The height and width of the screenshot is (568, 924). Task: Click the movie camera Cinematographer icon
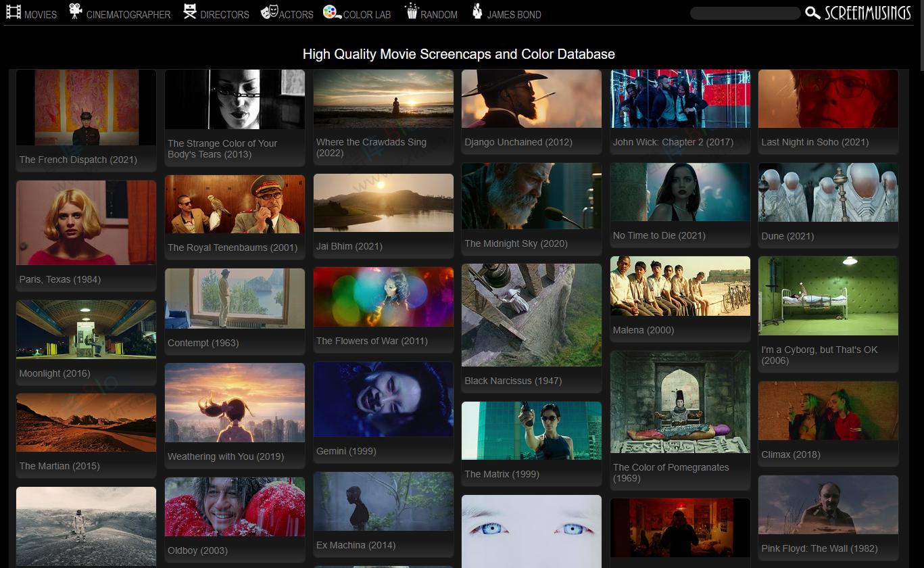[x=76, y=11]
